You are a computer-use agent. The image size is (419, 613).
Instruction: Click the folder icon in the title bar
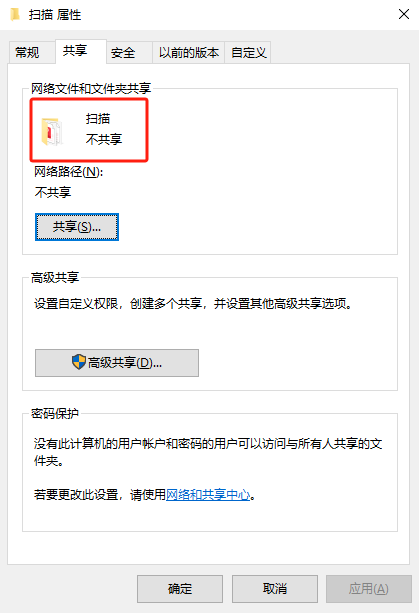click(15, 14)
